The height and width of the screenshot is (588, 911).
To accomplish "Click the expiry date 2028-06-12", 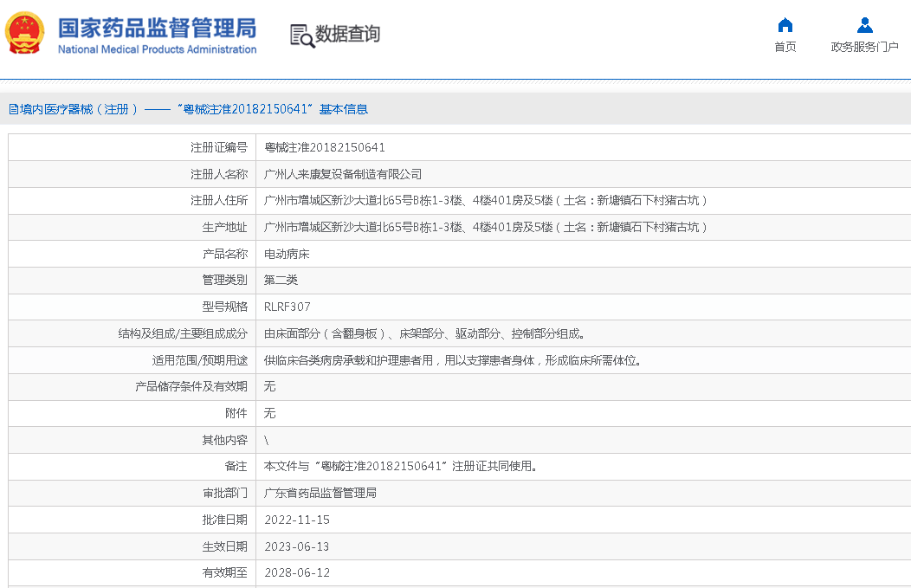I will pyautogui.click(x=297, y=572).
